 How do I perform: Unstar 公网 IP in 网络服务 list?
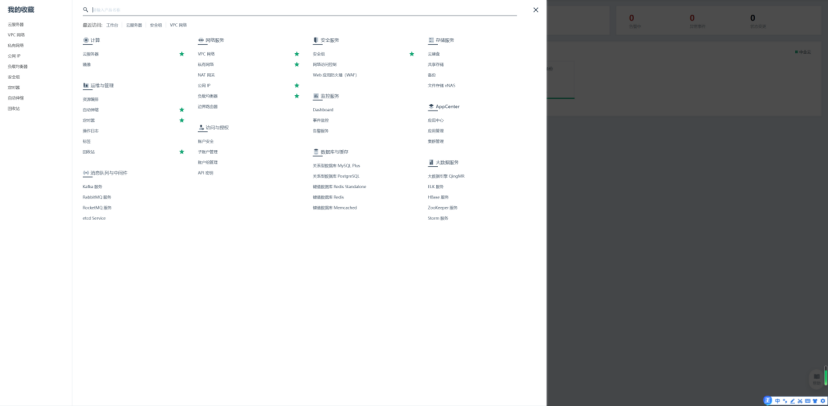(x=297, y=86)
